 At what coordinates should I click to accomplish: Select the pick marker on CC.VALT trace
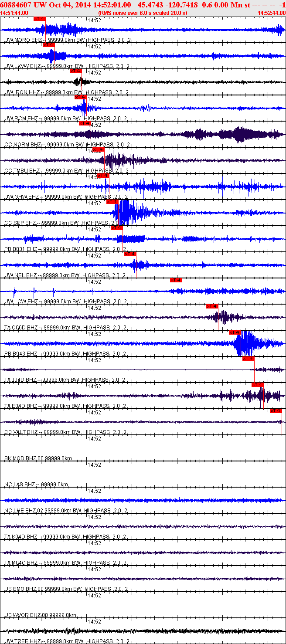tap(276, 411)
